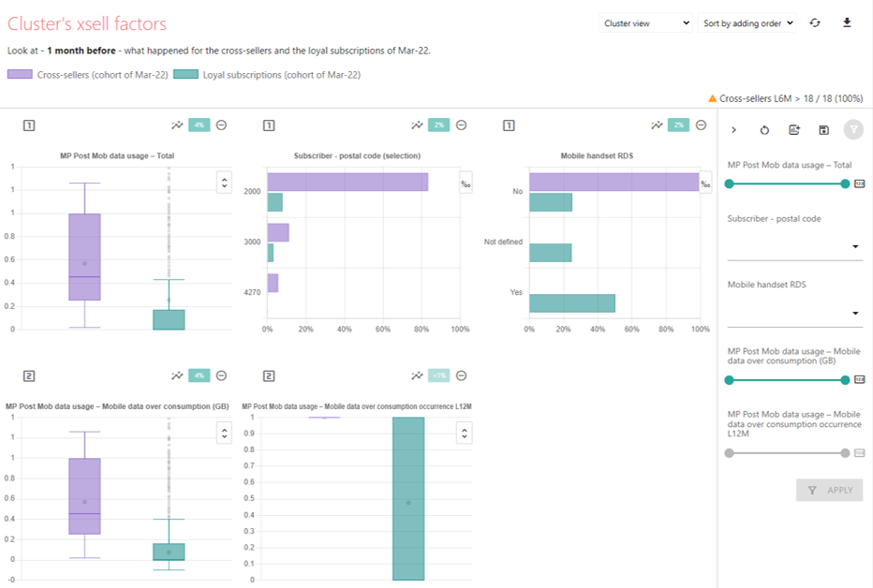873x588 pixels.
Task: Move right handle of over consumption (GB) slider
Action: tap(845, 380)
